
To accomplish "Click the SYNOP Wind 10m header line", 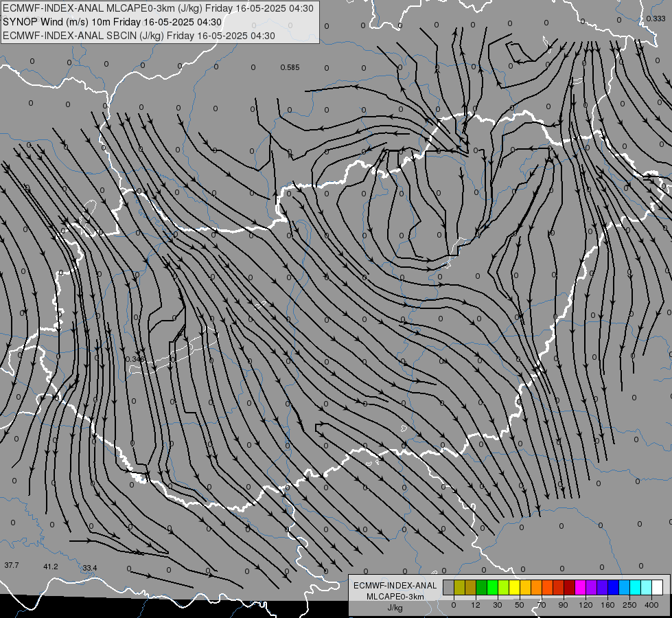I will point(113,22).
